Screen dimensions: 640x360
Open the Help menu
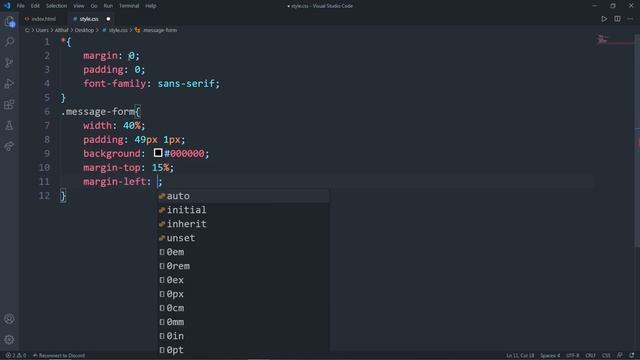(x=151, y=6)
